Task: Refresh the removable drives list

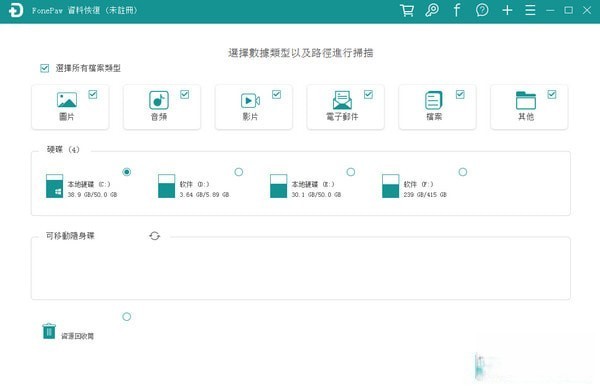Action: click(x=155, y=236)
